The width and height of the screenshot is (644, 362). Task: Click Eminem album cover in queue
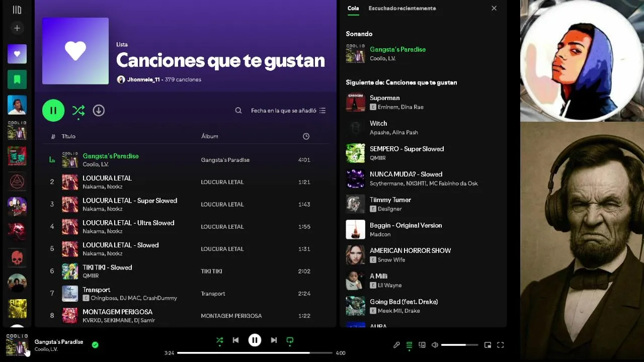point(355,103)
